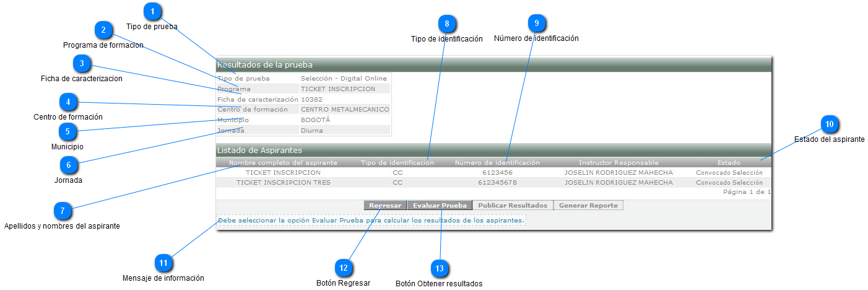Image resolution: width=868 pixels, height=290 pixels.
Task: Click the Página 1 de 1 indicator
Action: tap(747, 192)
